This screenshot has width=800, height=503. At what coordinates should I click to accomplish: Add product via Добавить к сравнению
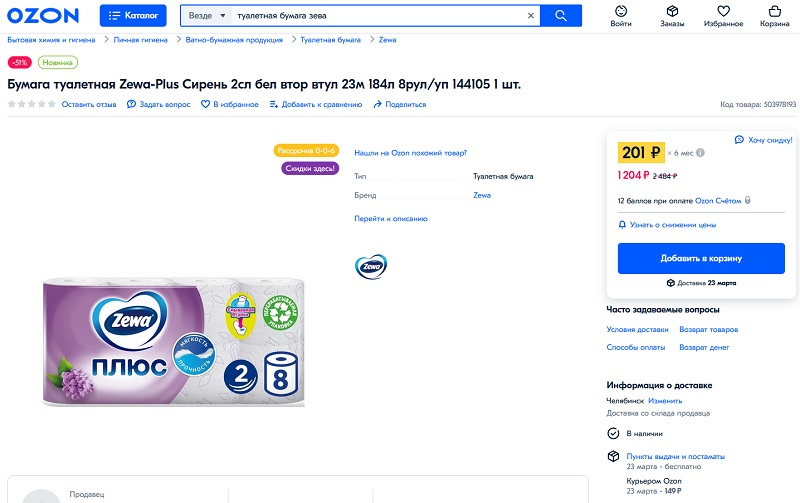point(316,104)
